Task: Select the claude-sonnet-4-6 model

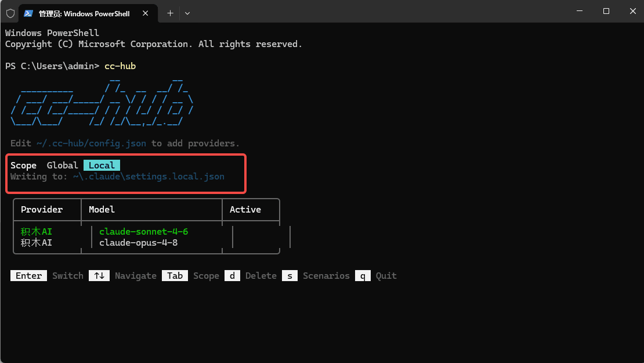Action: (x=144, y=232)
